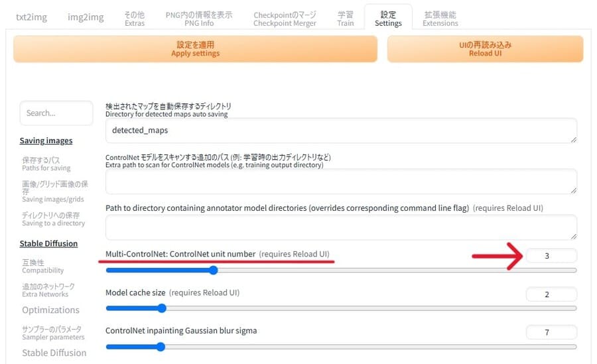Image resolution: width=597 pixels, height=364 pixels.
Task: Open the Extensions tab
Action: [x=440, y=18]
